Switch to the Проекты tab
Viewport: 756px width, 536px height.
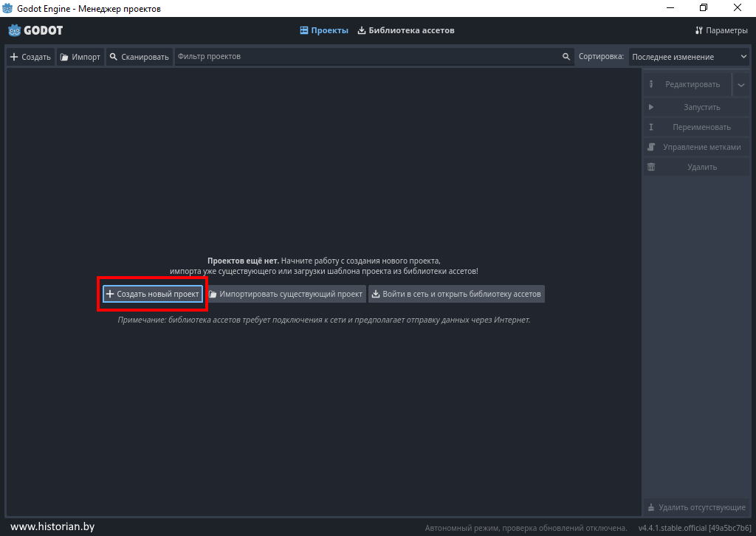pos(324,30)
